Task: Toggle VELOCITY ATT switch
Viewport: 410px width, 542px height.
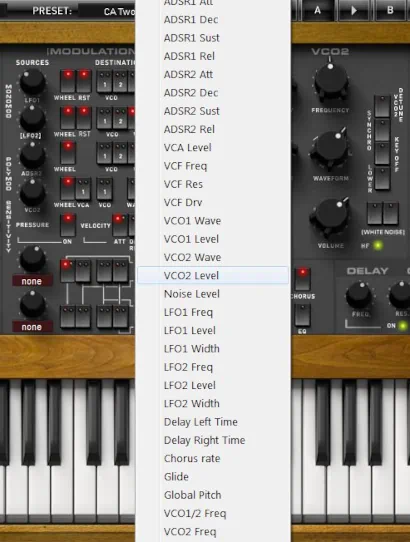Action: point(120,225)
